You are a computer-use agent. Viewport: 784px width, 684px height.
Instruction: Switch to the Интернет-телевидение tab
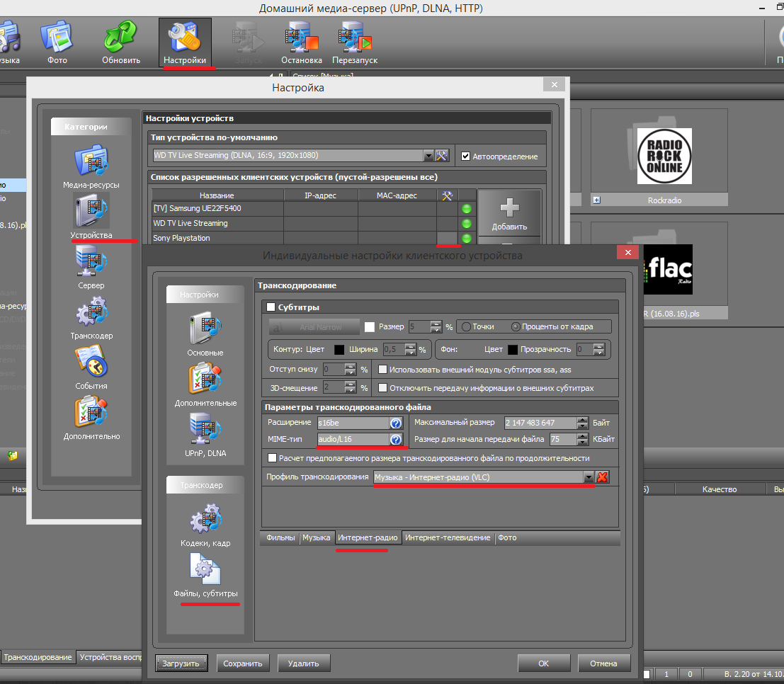click(448, 538)
